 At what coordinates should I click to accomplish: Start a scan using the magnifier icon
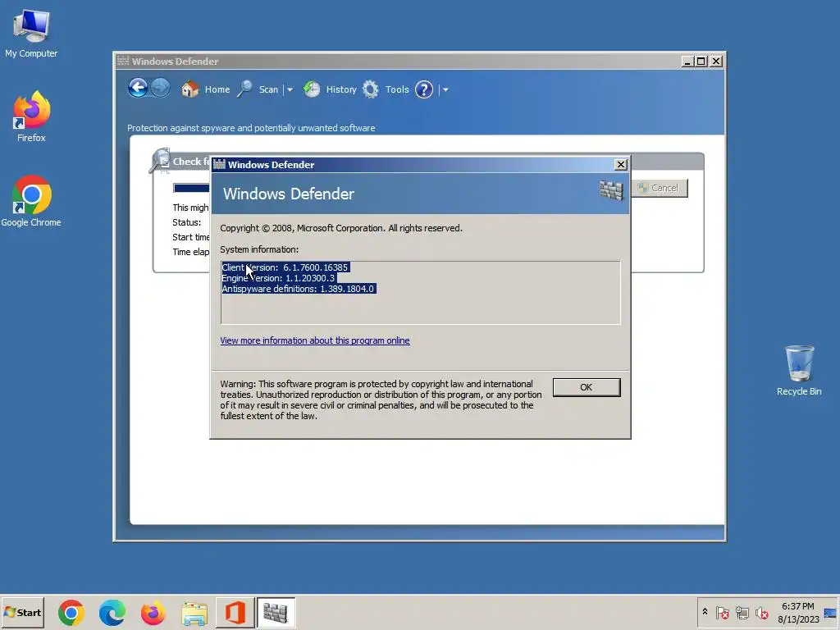pos(244,89)
